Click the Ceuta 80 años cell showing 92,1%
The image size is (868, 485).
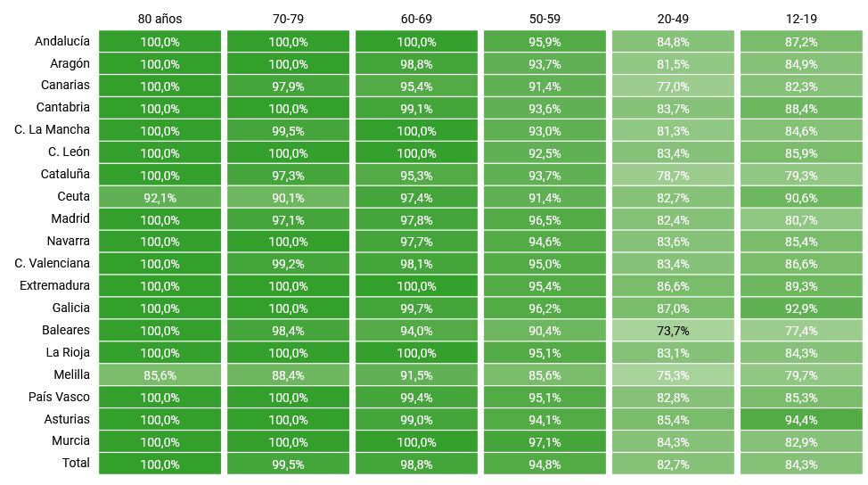click(x=160, y=198)
